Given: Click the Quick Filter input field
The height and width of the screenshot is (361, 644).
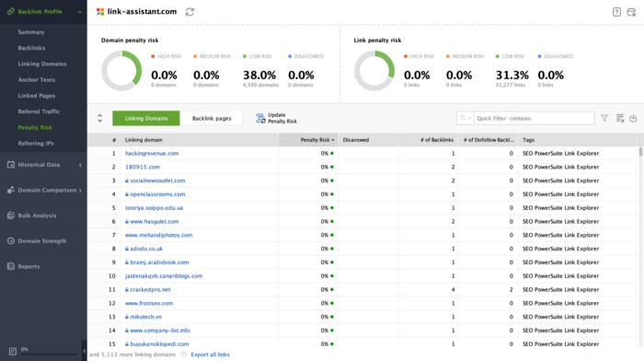Looking at the screenshot, I should coord(534,118).
